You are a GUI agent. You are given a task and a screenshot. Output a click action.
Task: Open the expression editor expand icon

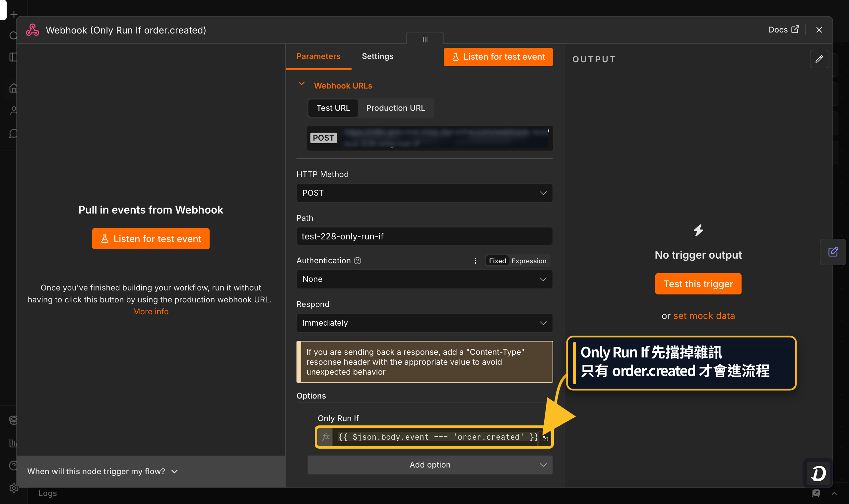546,439
